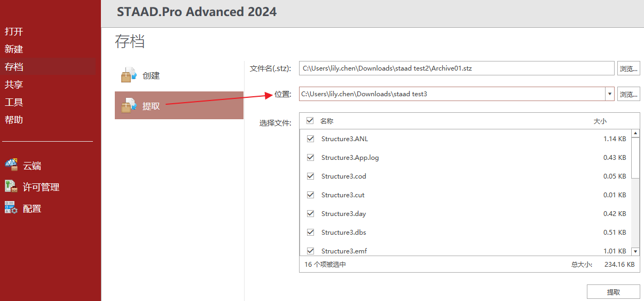Screen dimensions: 644x301
Task: Select the Structure3.cod file name
Action: 344,176
